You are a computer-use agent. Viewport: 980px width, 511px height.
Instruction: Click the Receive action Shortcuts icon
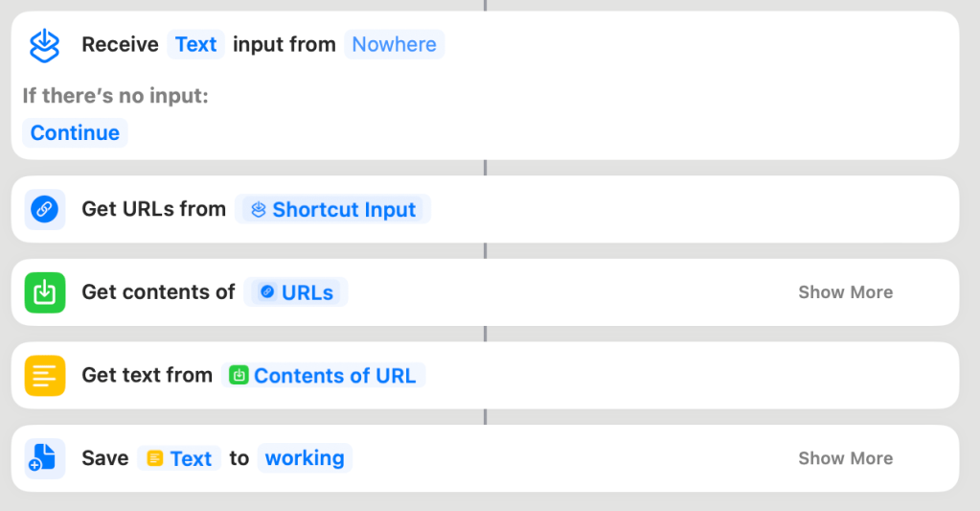click(x=45, y=45)
